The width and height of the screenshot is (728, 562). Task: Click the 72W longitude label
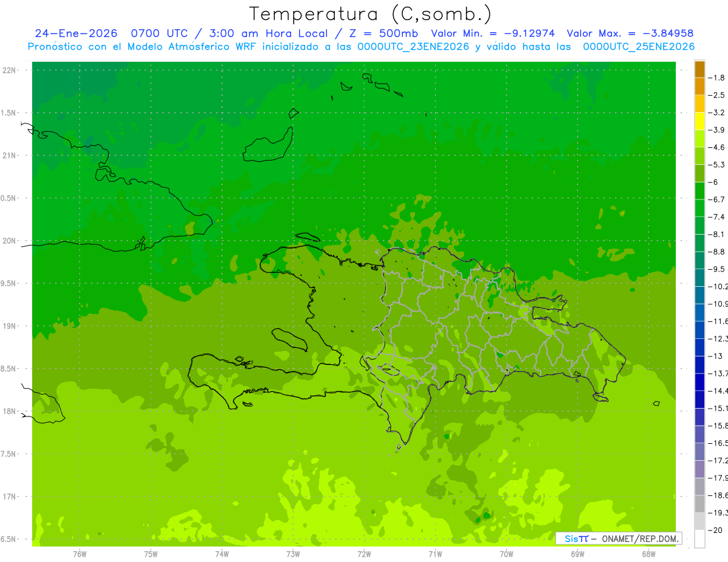[x=364, y=554]
